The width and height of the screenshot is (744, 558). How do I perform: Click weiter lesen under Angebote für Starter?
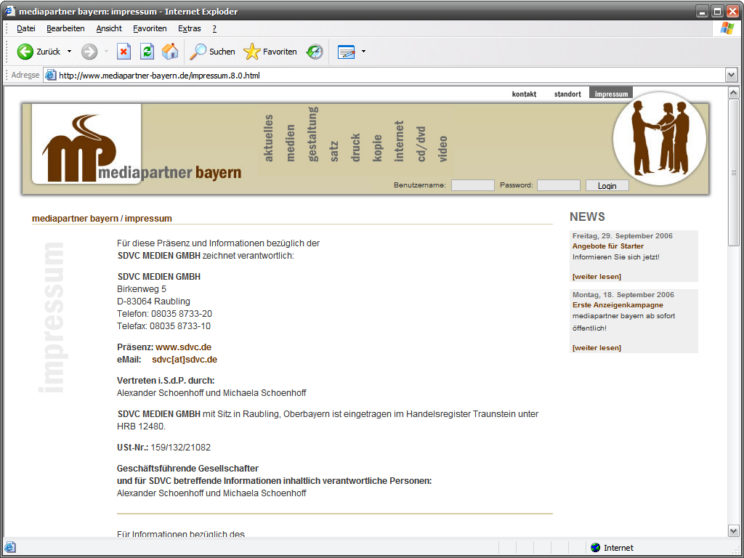click(596, 276)
